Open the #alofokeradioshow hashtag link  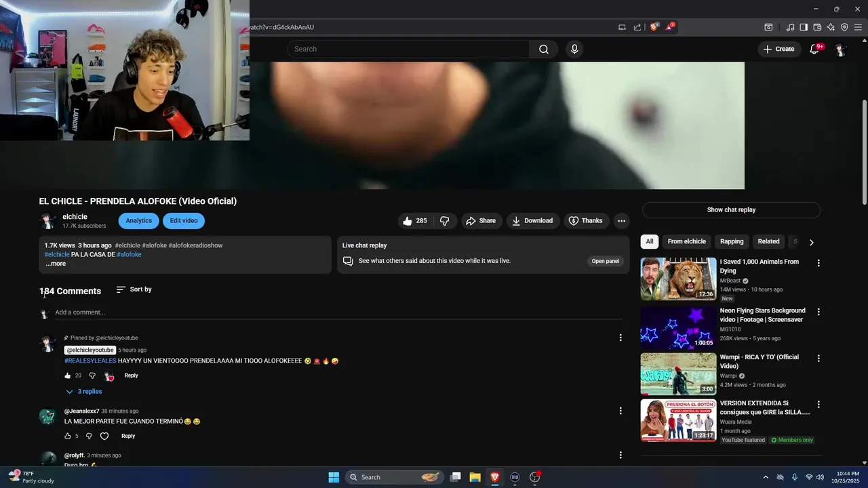tap(195, 245)
